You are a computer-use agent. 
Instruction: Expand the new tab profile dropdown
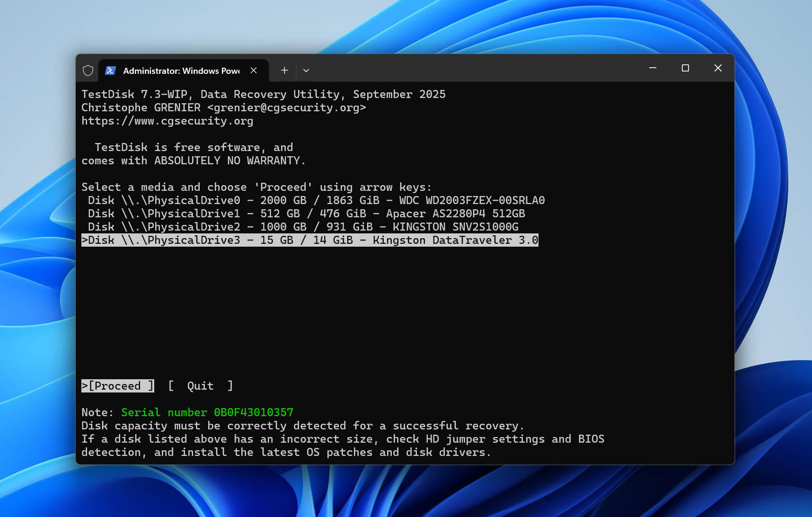coord(306,71)
